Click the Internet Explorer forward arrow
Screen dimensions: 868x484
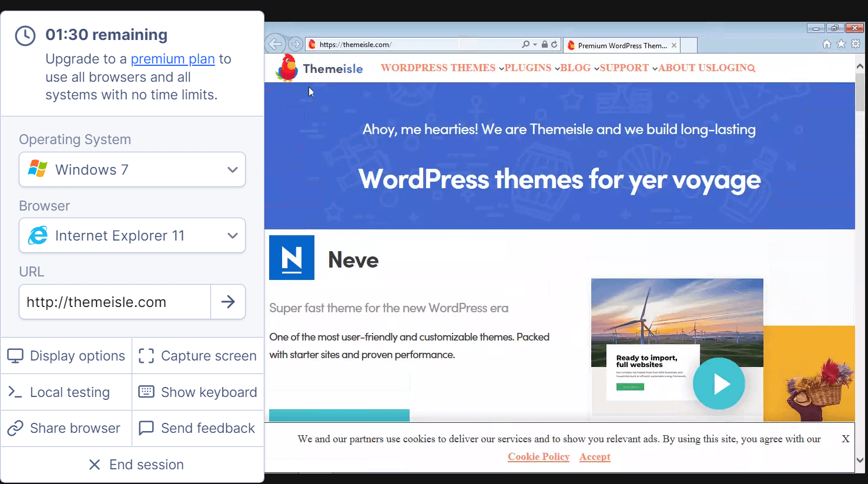pos(296,44)
